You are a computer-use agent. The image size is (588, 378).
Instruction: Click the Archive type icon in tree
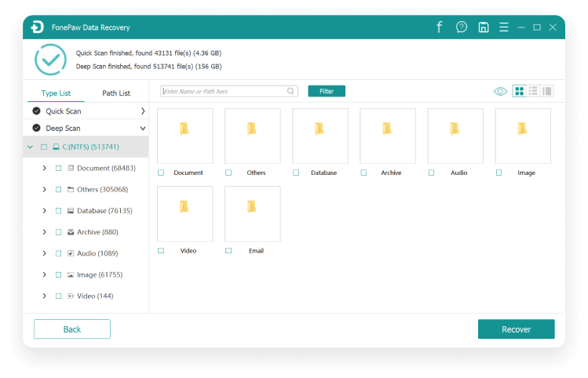[71, 232]
